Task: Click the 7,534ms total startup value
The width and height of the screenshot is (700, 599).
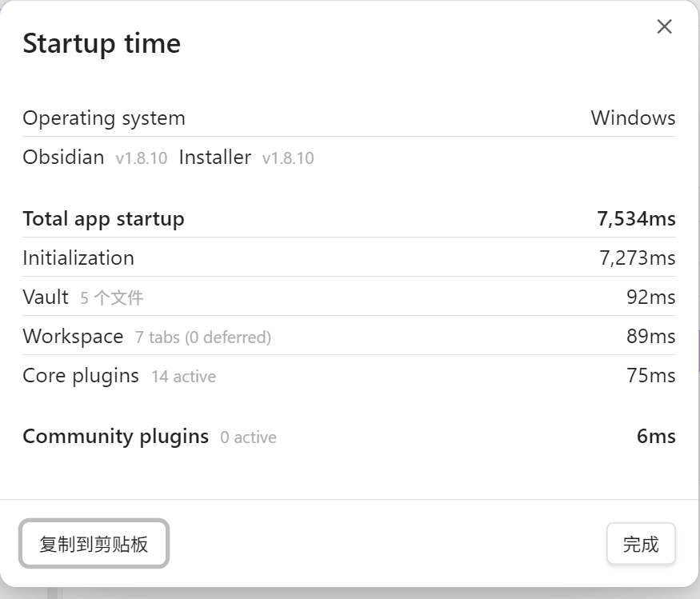Action: 636,219
